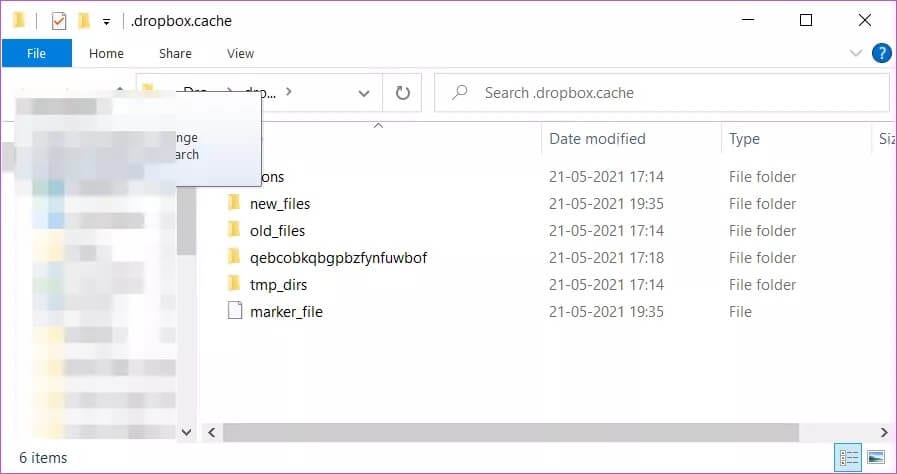Click the horizontal scrollbar left arrow
Viewport: 897px width, 474px height.
(x=212, y=433)
